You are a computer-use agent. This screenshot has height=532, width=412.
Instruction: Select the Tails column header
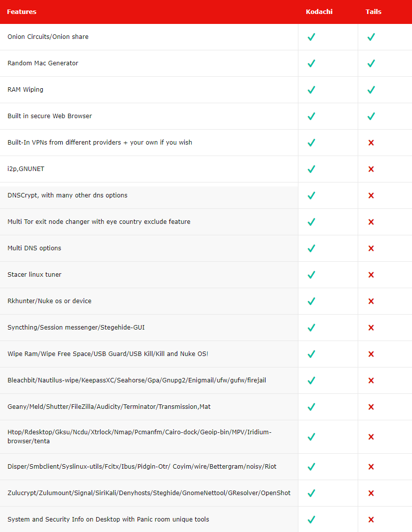373,11
